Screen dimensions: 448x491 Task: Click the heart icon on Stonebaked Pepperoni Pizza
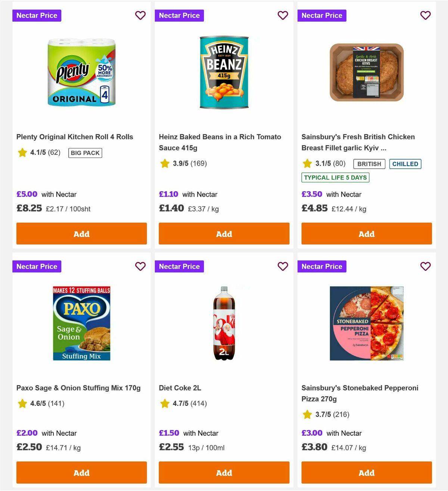pos(425,266)
